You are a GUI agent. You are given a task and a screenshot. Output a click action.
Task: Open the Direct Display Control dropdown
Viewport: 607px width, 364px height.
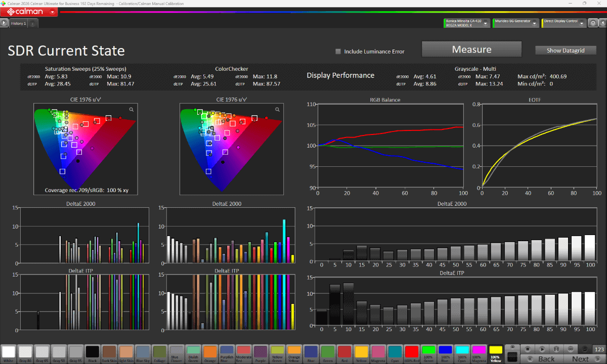point(564,23)
